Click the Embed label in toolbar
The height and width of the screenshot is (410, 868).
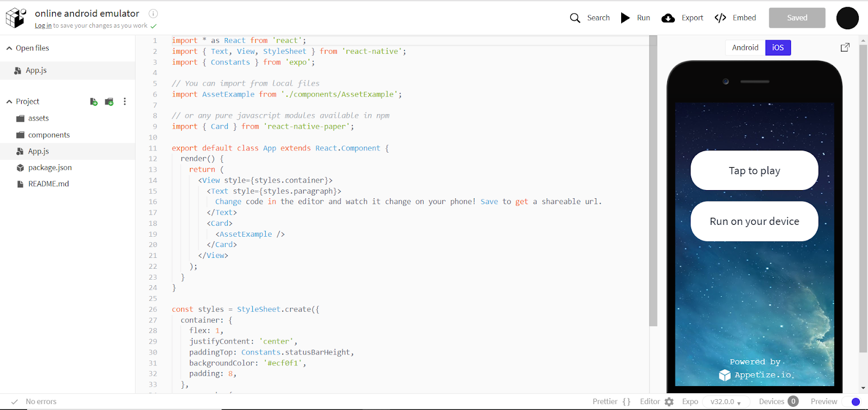click(x=744, y=18)
